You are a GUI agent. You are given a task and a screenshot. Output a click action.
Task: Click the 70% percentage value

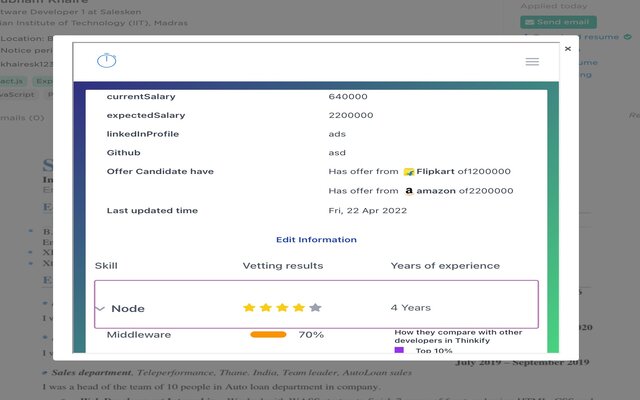click(x=311, y=335)
